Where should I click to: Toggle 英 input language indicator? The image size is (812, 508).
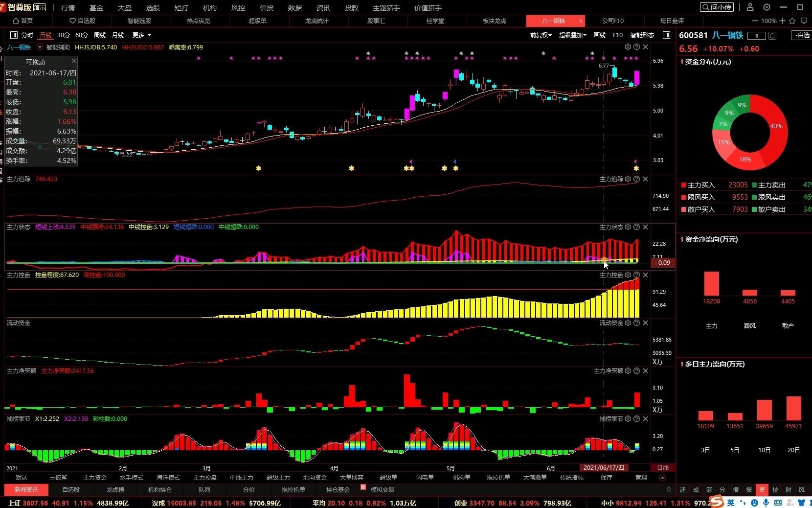(x=731, y=503)
